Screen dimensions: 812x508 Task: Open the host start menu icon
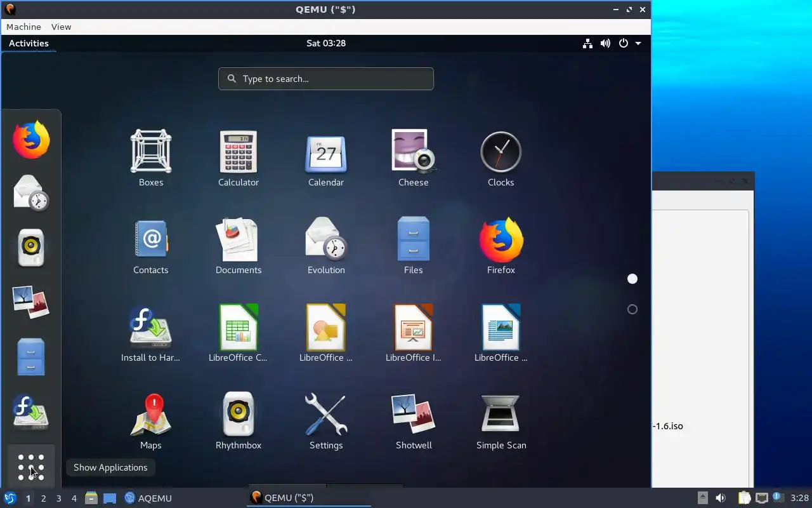[x=10, y=498]
